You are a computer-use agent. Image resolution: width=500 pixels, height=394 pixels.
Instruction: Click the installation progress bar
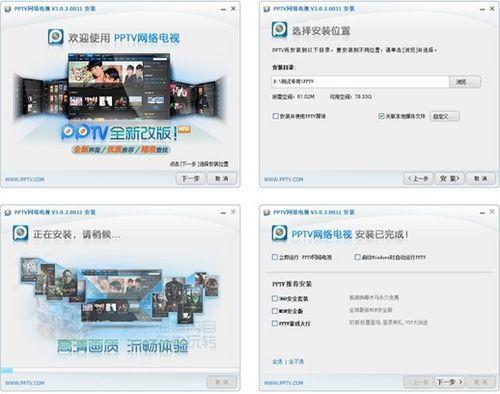click(x=120, y=370)
